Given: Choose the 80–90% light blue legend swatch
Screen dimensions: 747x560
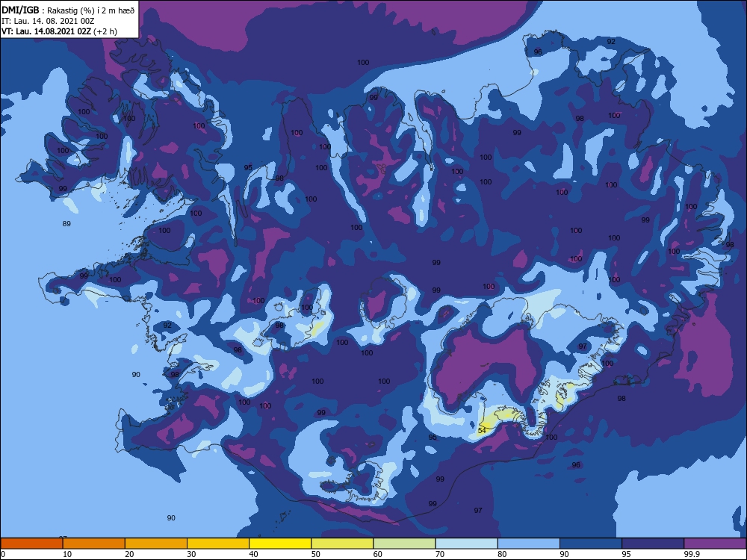Looking at the screenshot, I should pyautogui.click(x=529, y=544).
